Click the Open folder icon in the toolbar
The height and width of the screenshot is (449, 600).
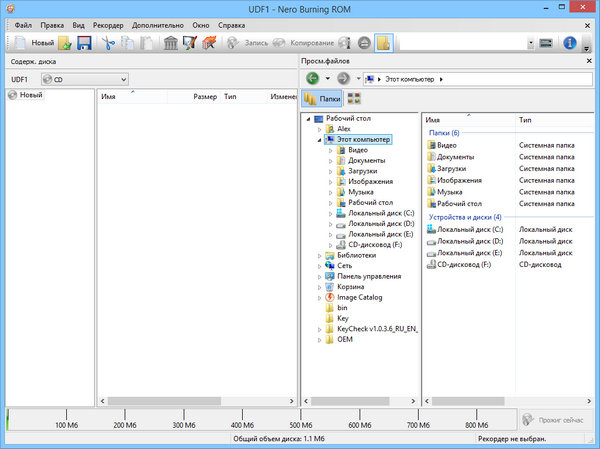[65, 43]
